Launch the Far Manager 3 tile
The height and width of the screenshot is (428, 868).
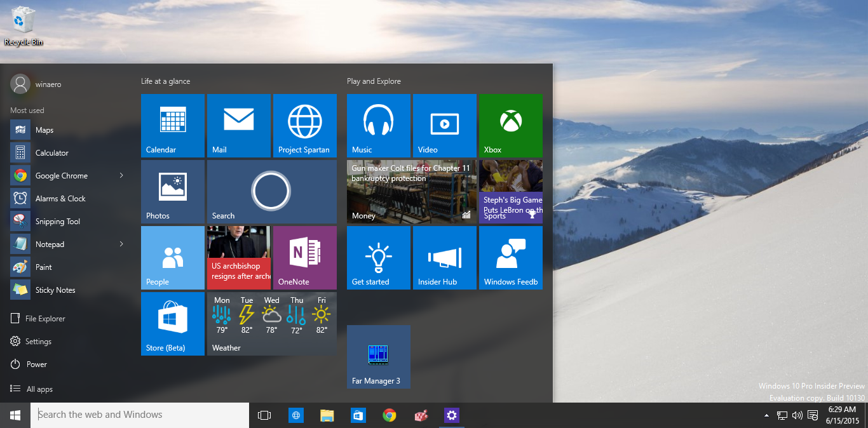379,357
